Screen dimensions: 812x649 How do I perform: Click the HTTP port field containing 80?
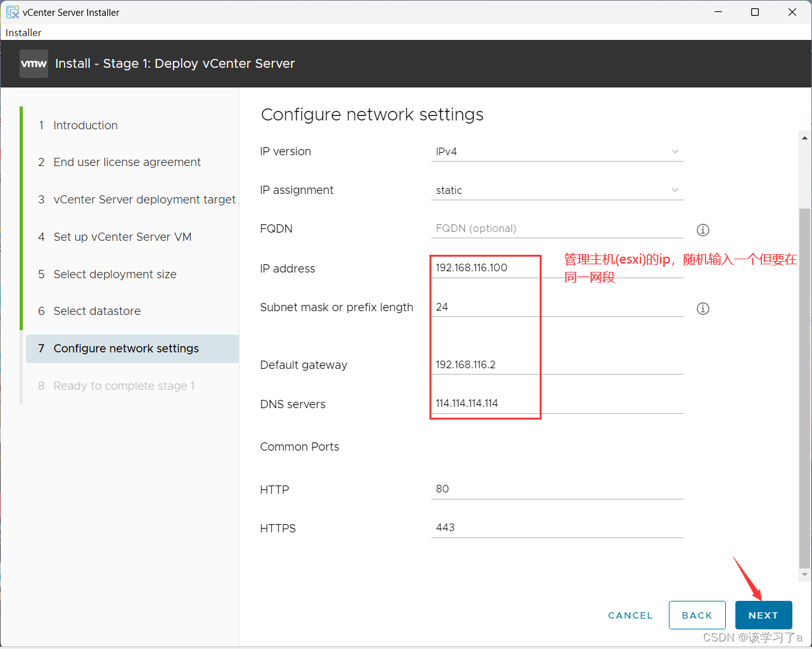pos(557,489)
